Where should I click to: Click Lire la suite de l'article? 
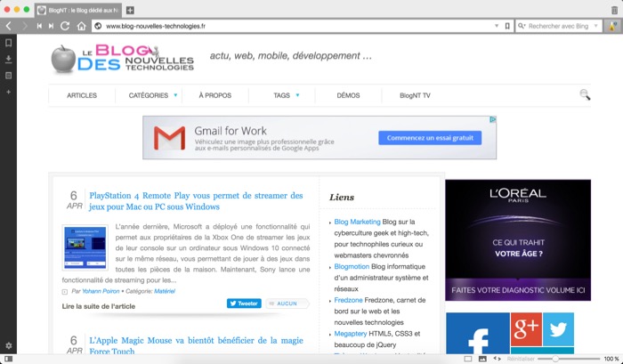(x=99, y=306)
